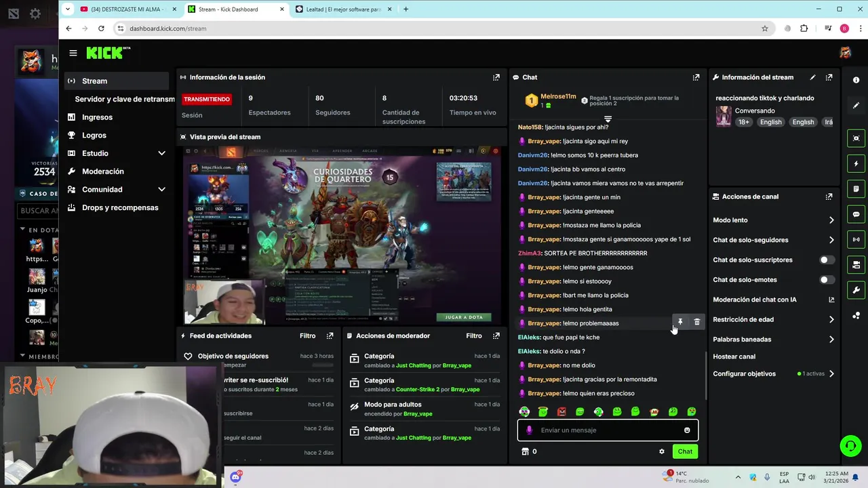Click the broadcast signal icon in right sidebar
868x488 pixels.
[x=856, y=239]
